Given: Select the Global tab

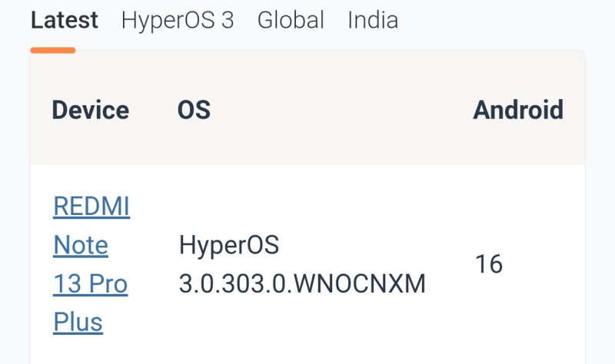Looking at the screenshot, I should click(x=291, y=20).
